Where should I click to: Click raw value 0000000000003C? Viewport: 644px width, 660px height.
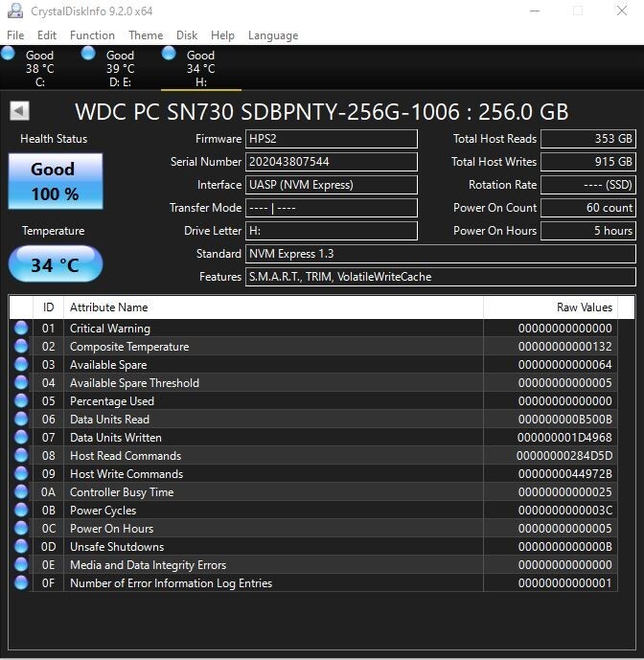pos(564,511)
